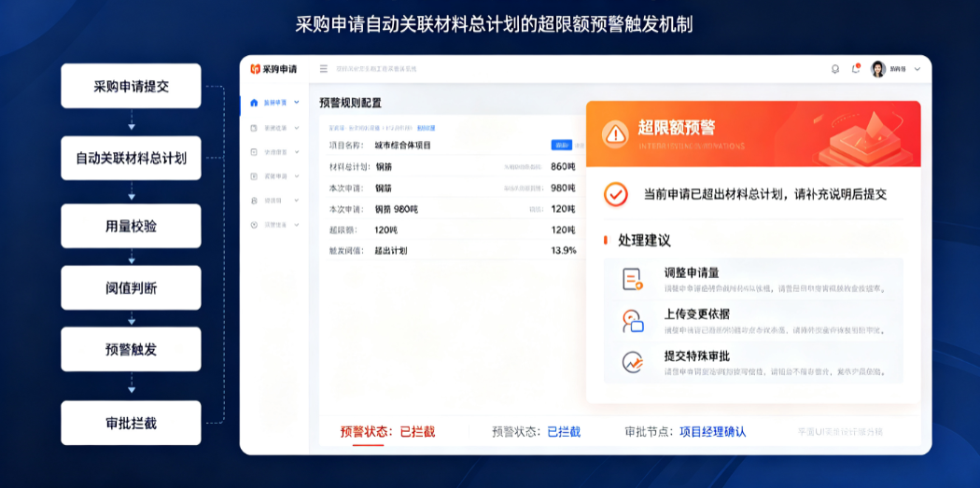Click the 上传变更依据 upload icon
The height and width of the screenshot is (488, 980).
[x=633, y=321]
